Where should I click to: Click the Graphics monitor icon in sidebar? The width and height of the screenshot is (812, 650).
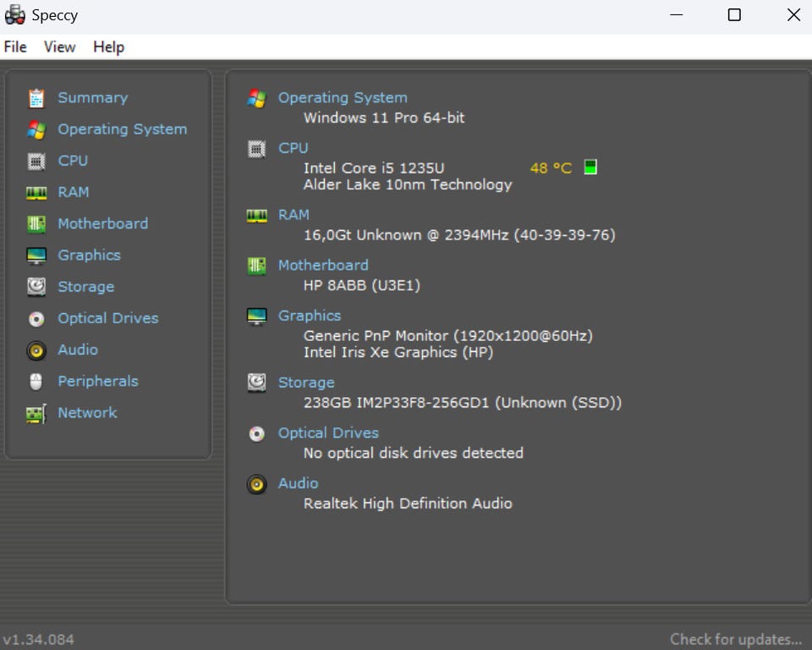pos(36,256)
